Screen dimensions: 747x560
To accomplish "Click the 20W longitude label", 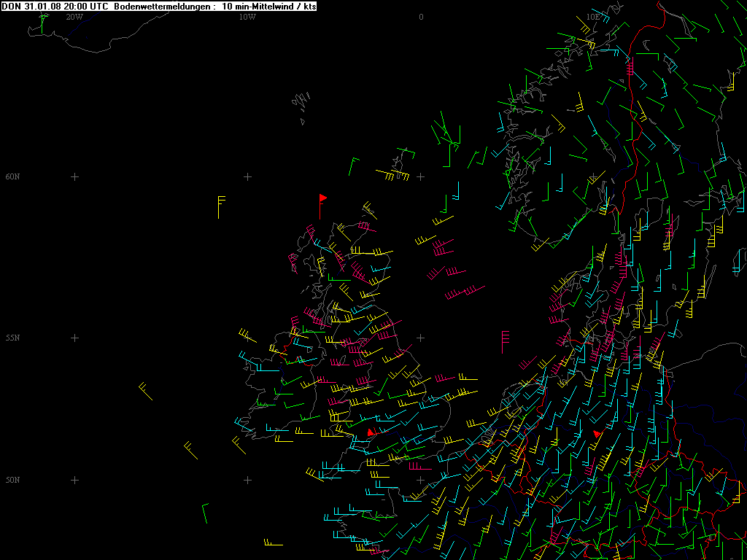I will (74, 16).
